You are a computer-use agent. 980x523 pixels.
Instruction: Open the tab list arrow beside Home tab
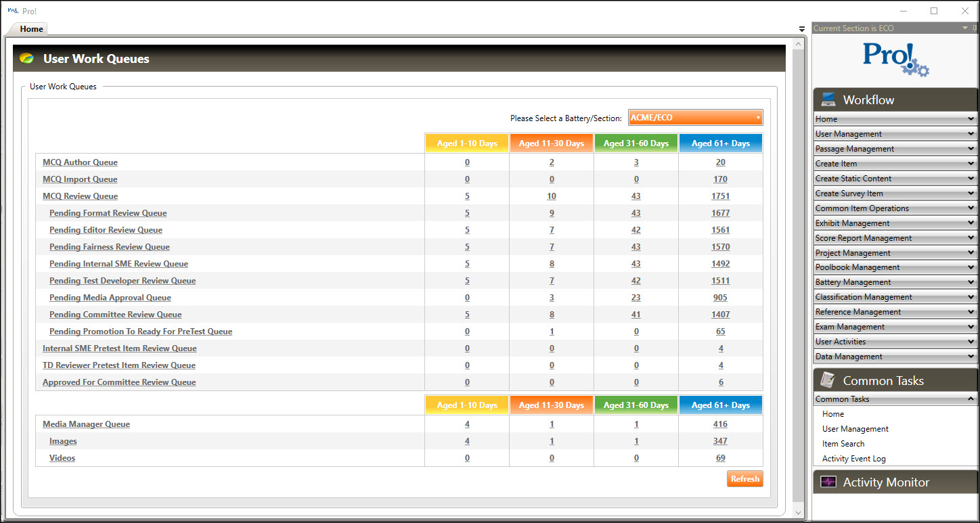(802, 29)
